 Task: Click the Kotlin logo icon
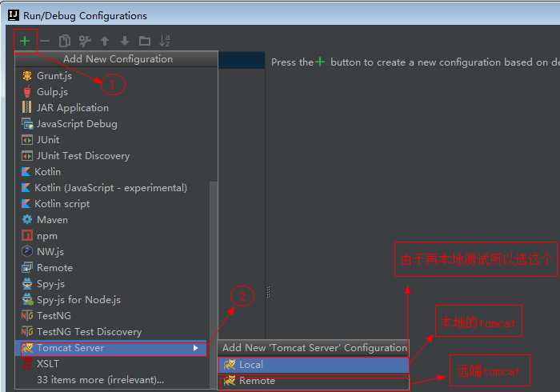pos(26,172)
